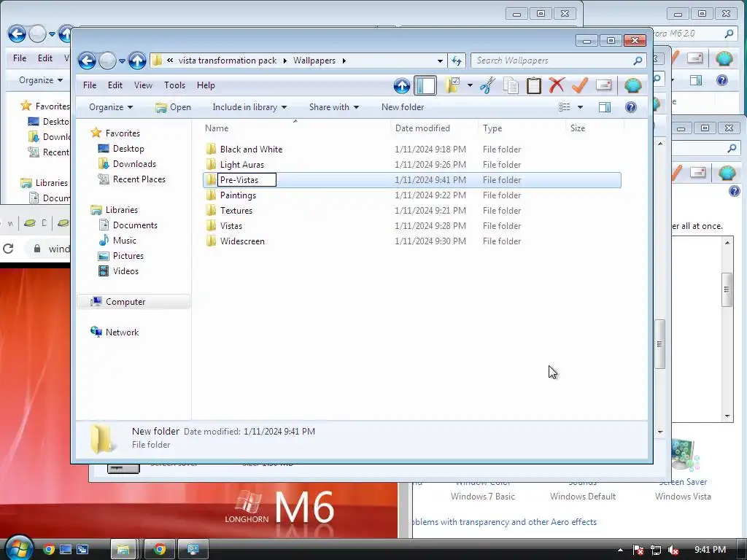The width and height of the screenshot is (747, 560).
Task: Open the View menu
Action: tap(143, 85)
